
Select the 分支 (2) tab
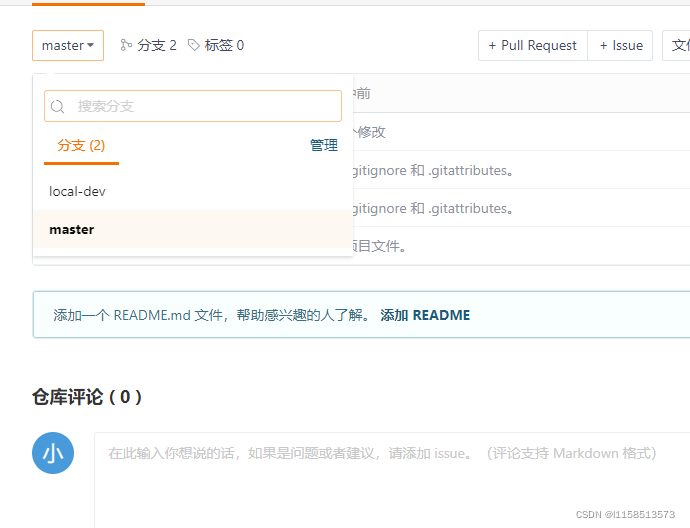point(81,146)
